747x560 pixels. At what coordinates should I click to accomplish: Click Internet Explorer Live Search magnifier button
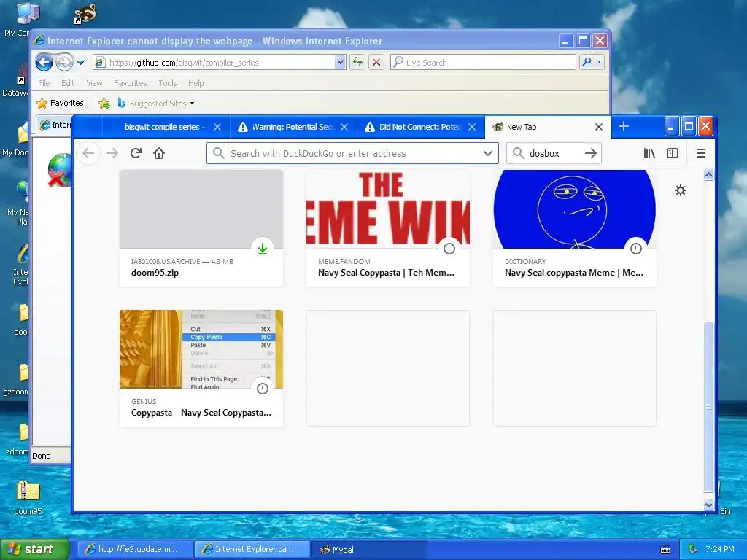587,62
